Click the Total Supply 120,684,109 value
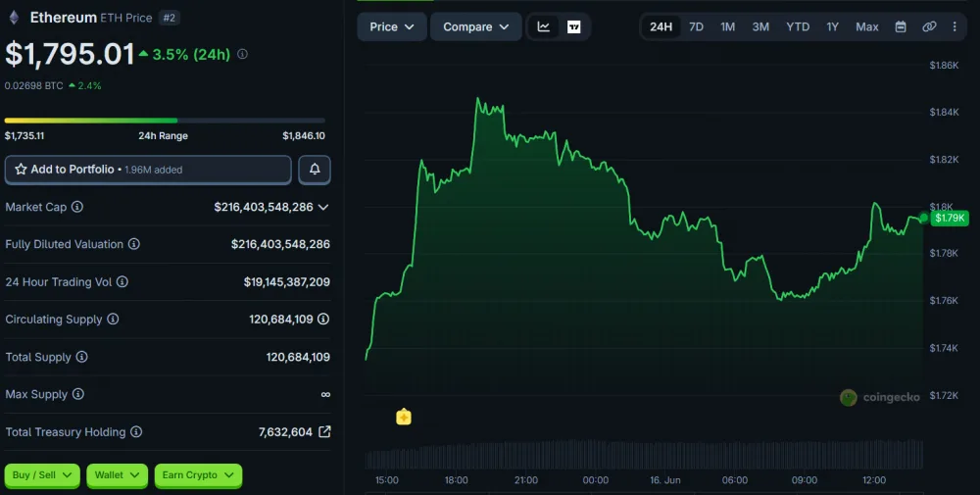The image size is (980, 495). click(298, 357)
